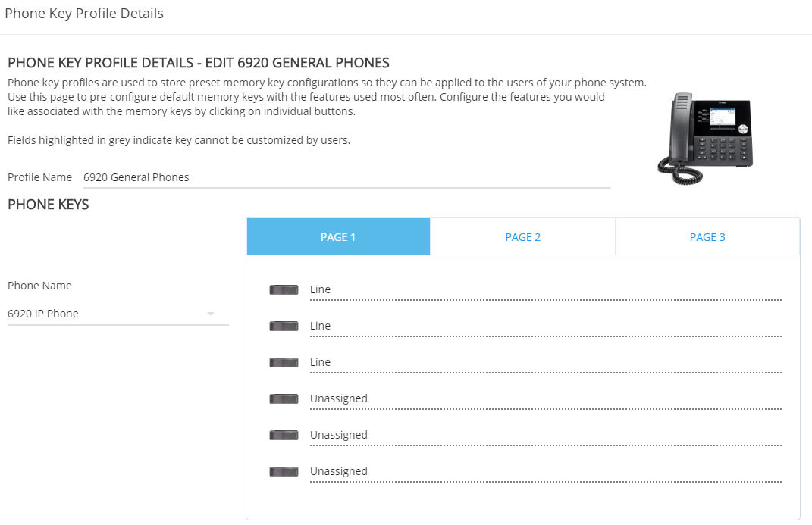Switch to the PAGE 3 tab

(x=707, y=237)
